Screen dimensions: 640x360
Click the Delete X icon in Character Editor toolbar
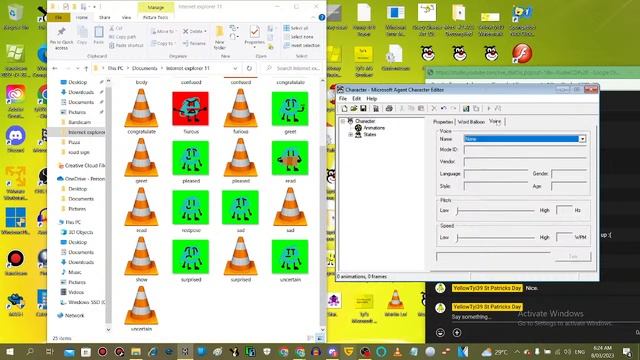pos(434,109)
